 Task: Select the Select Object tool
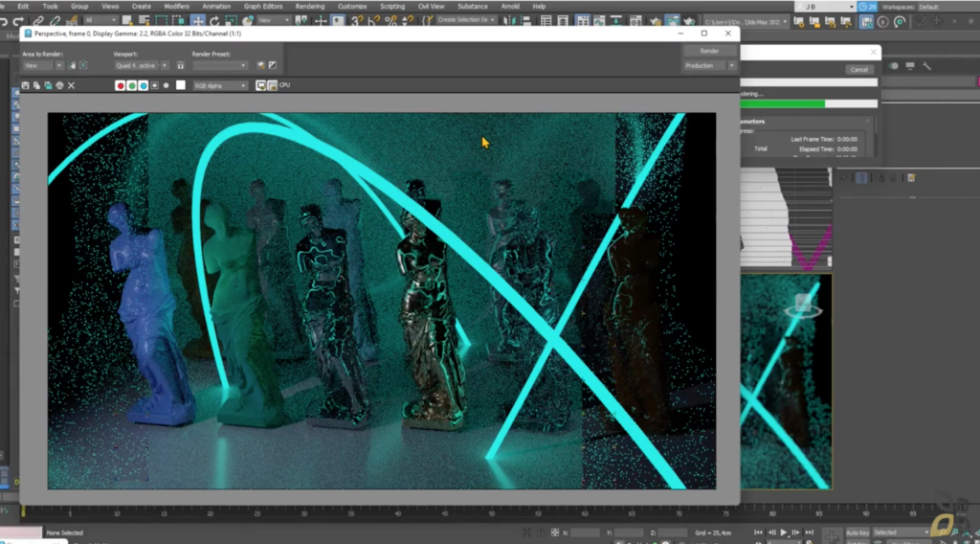point(127,21)
